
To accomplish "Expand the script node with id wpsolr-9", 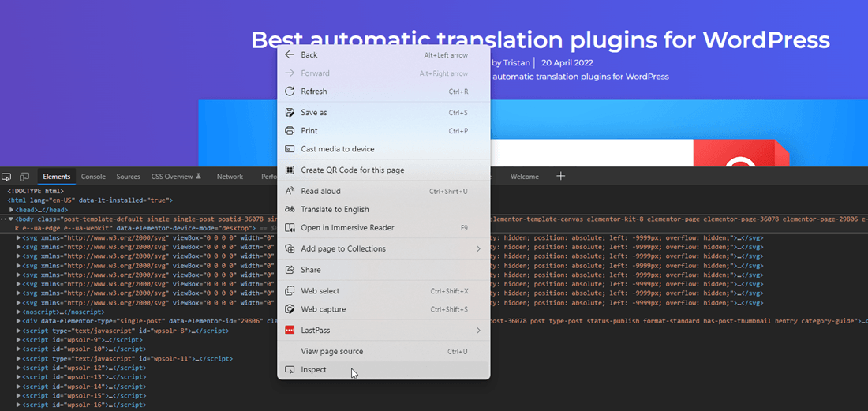I will click(x=18, y=340).
